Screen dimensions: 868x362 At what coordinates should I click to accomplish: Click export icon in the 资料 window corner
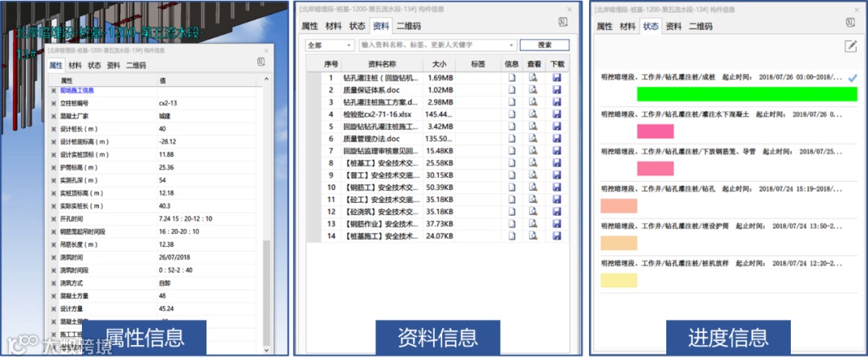(x=563, y=22)
